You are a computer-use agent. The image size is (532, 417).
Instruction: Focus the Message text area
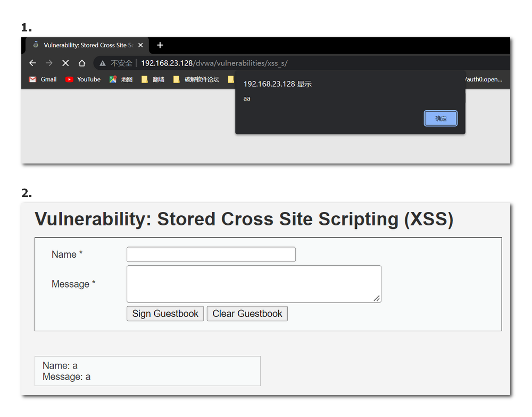pyautogui.click(x=254, y=284)
